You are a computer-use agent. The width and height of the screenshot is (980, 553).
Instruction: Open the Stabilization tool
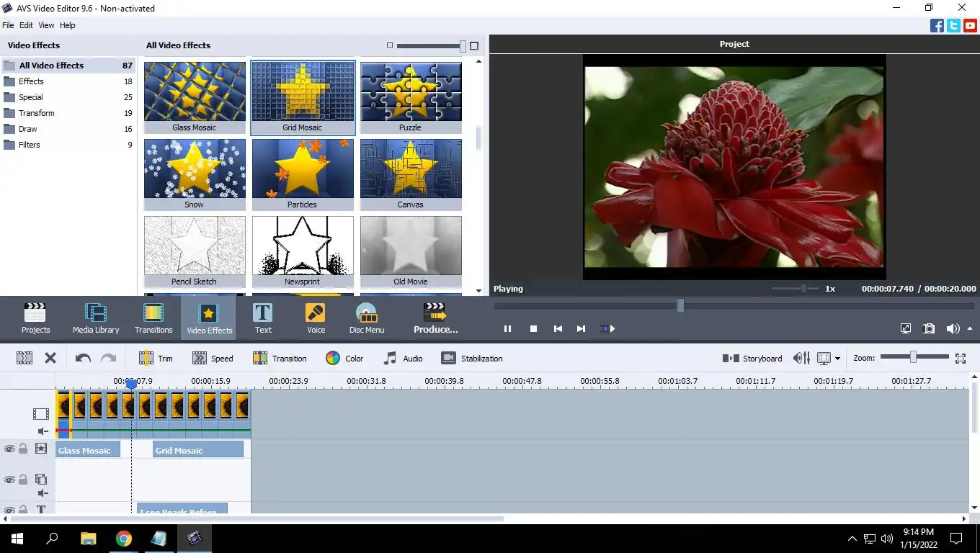click(472, 358)
